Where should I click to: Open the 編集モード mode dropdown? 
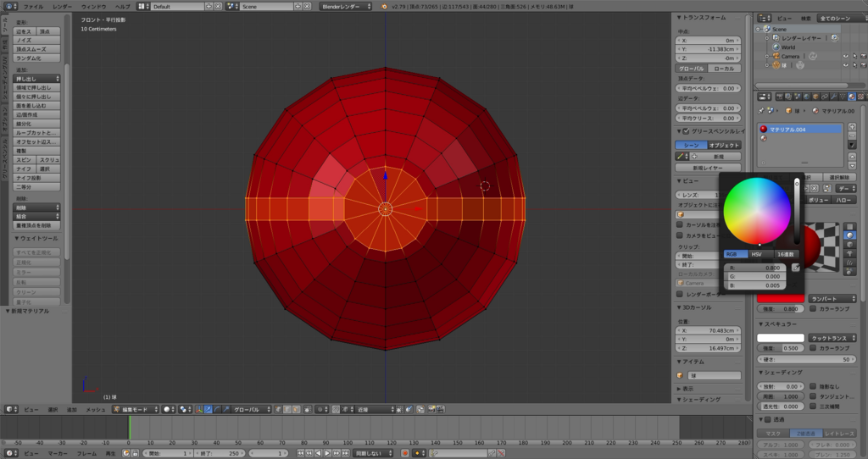click(136, 409)
